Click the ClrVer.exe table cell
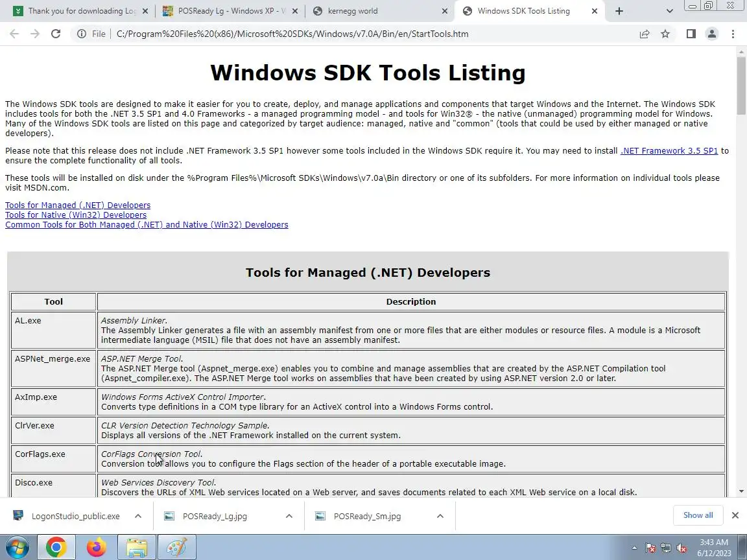The height and width of the screenshot is (560, 747). click(53, 430)
